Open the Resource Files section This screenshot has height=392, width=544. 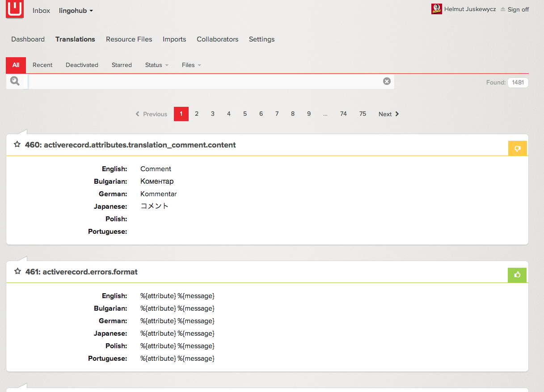point(129,39)
